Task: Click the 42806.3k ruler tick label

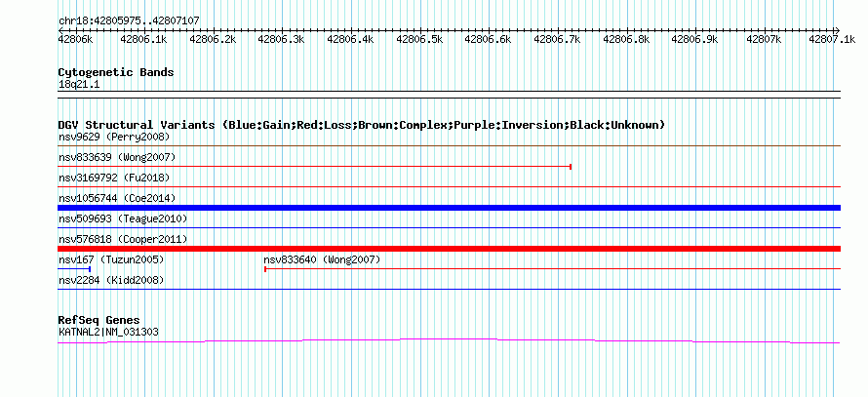Action: tap(281, 39)
